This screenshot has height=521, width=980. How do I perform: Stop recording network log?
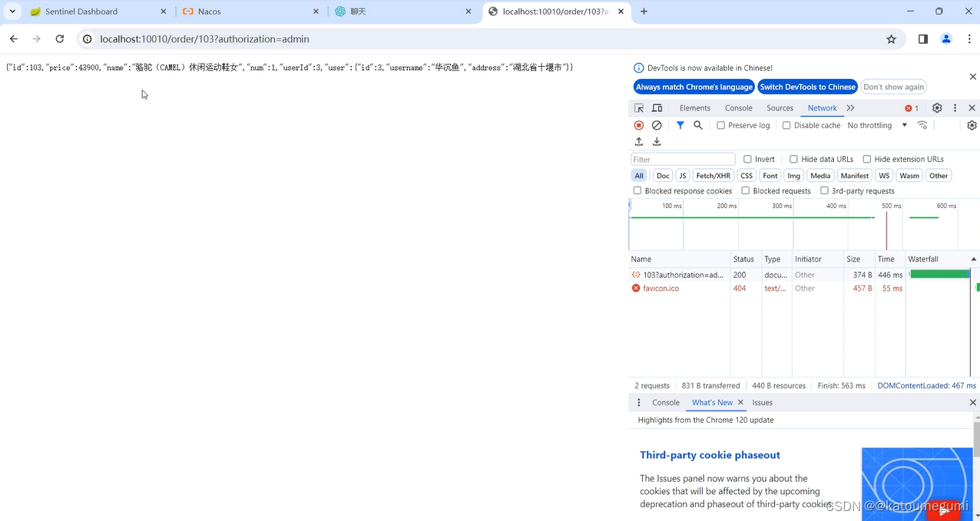tap(639, 125)
